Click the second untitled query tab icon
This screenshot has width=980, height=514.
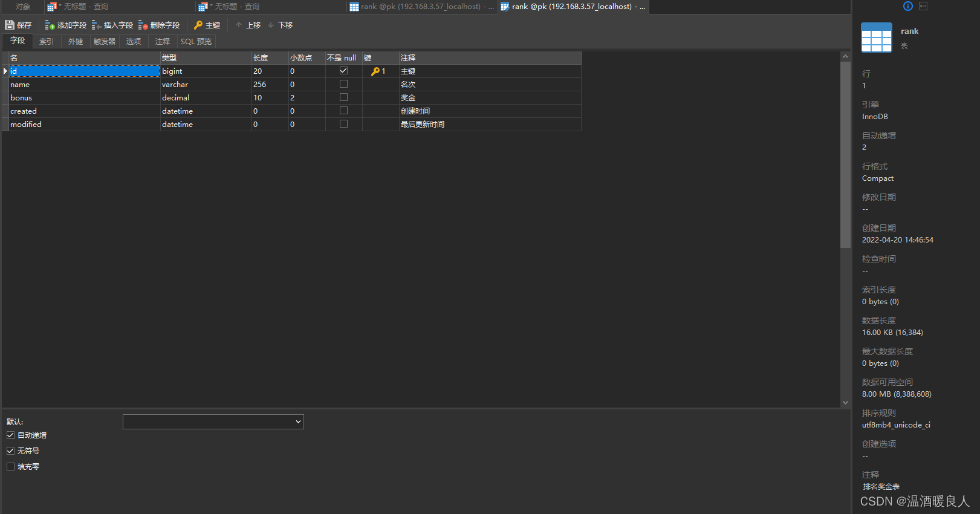203,7
